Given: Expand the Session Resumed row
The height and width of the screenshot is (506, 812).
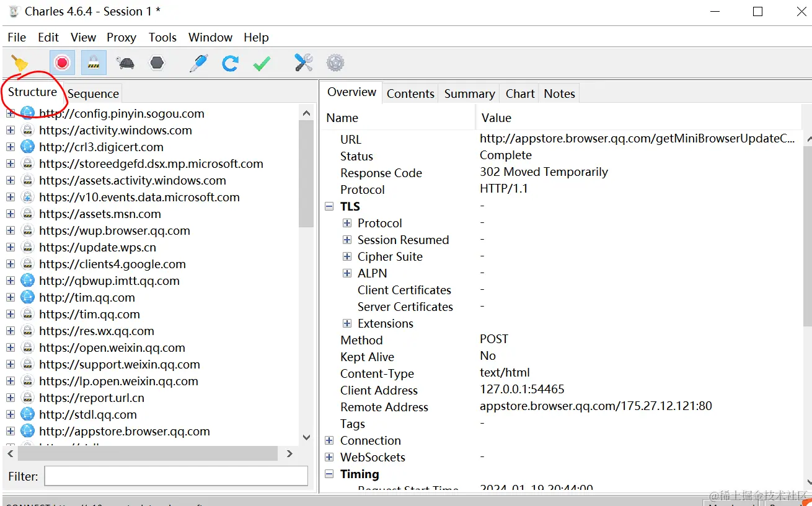Looking at the screenshot, I should click(x=347, y=240).
